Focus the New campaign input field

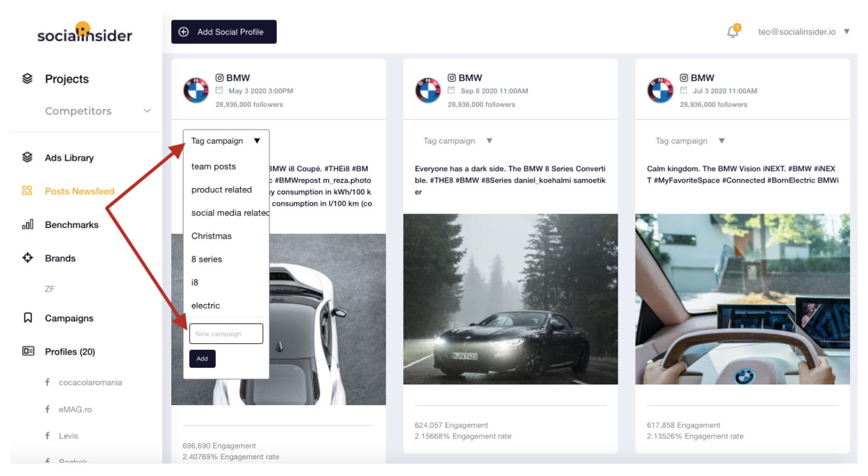click(226, 334)
